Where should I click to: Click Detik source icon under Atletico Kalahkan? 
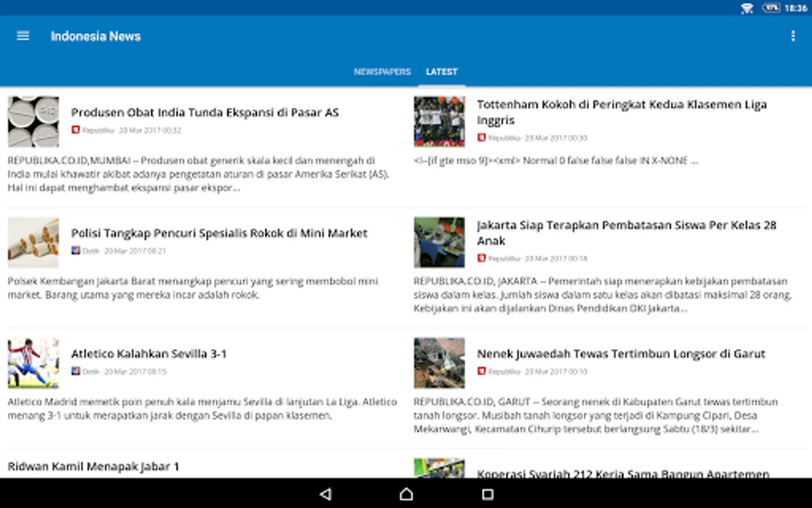(76, 371)
